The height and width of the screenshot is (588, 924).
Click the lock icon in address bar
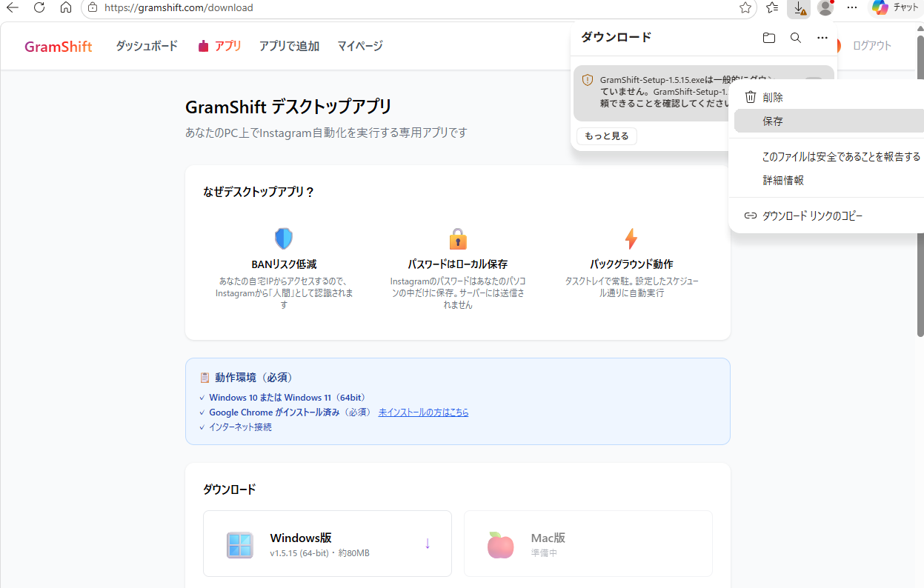pos(93,7)
